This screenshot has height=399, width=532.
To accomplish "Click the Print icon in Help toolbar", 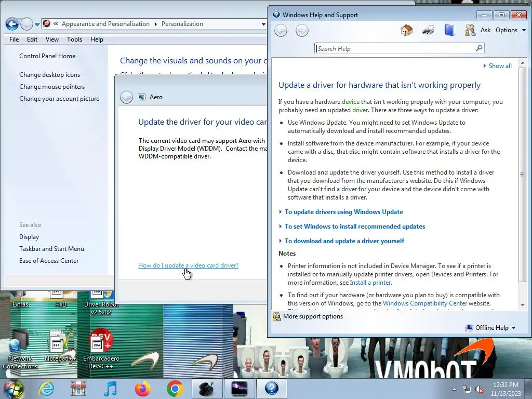I will pos(428,30).
